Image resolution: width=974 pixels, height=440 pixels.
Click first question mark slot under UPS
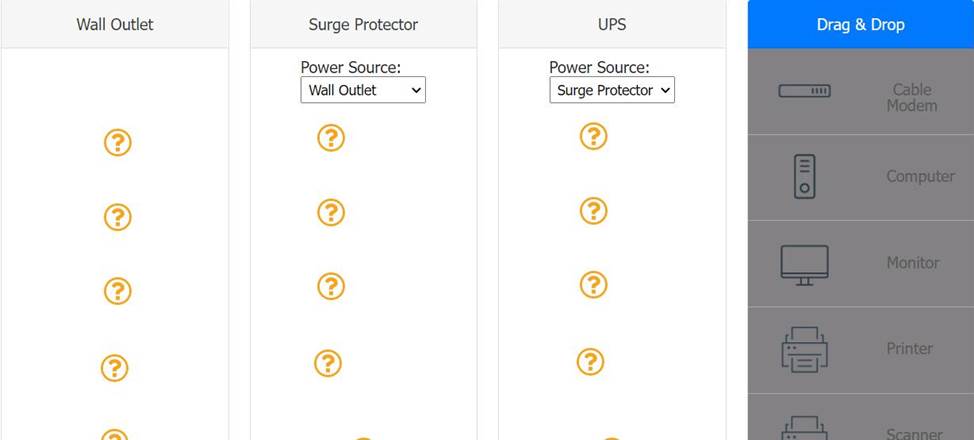593,136
